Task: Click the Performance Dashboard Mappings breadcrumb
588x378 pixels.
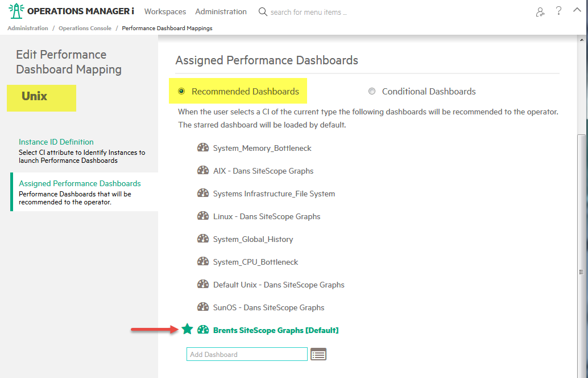Action: tap(167, 28)
